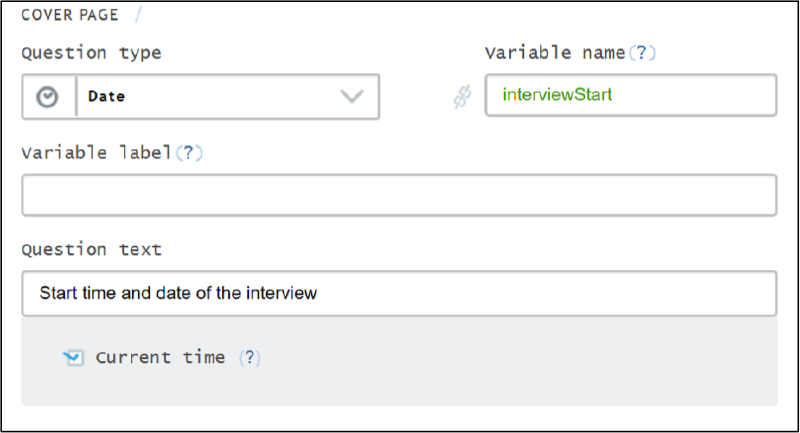Open Variable label help question mark
The image size is (800, 433).
(189, 153)
